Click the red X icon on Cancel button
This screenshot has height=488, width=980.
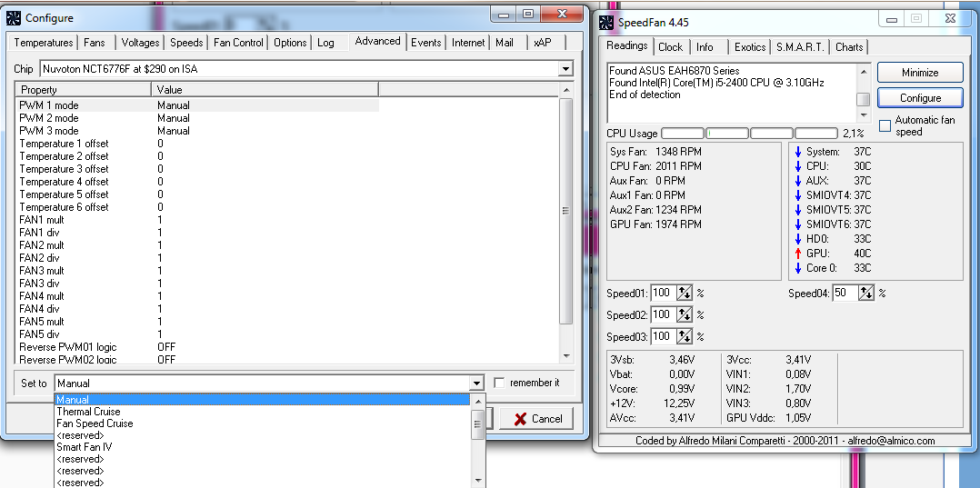[x=519, y=419]
